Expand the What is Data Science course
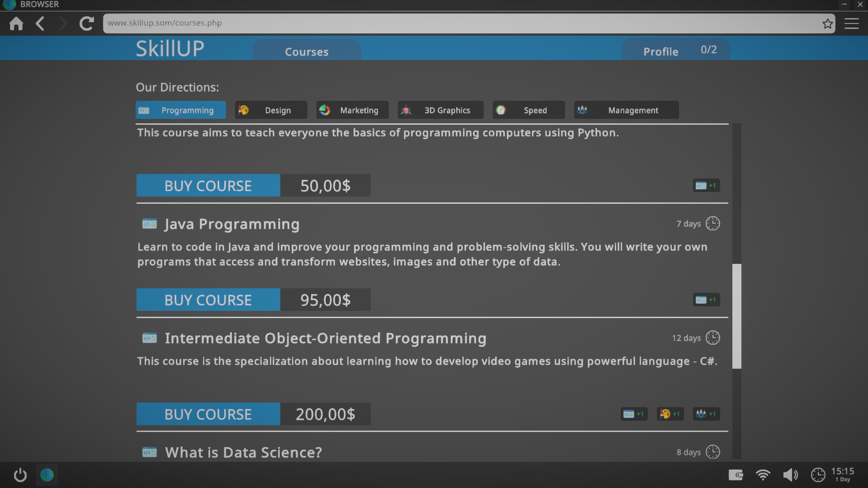The width and height of the screenshot is (868, 488). 243,452
